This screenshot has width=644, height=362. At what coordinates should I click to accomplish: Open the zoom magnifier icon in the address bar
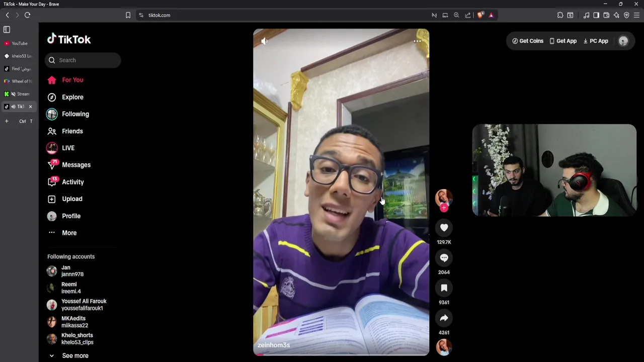pos(456,15)
